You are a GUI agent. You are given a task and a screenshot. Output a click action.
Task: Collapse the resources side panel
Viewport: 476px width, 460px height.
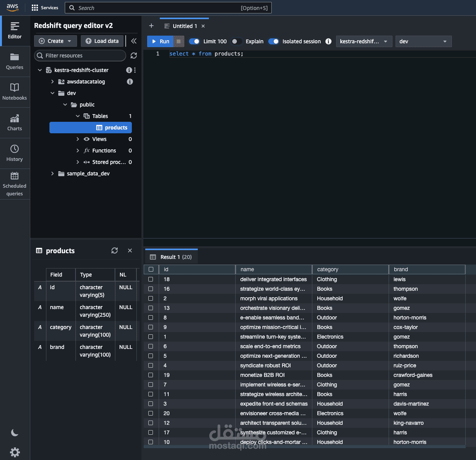click(x=134, y=41)
